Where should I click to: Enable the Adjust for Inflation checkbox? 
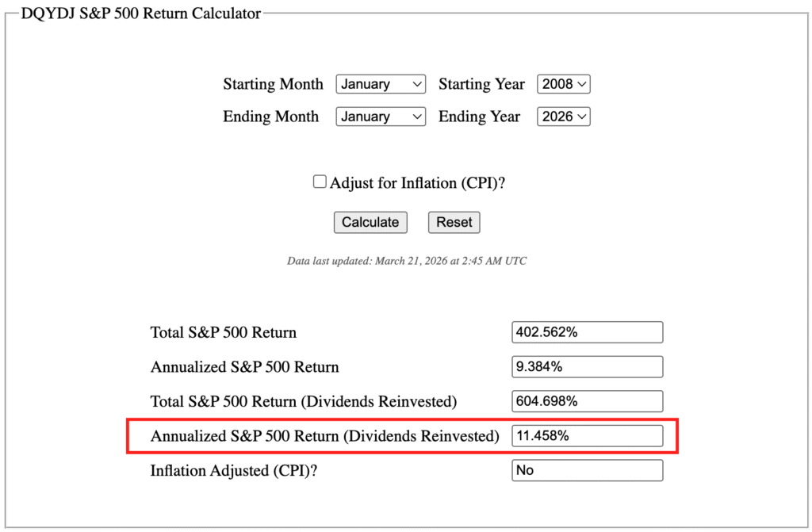point(320,182)
